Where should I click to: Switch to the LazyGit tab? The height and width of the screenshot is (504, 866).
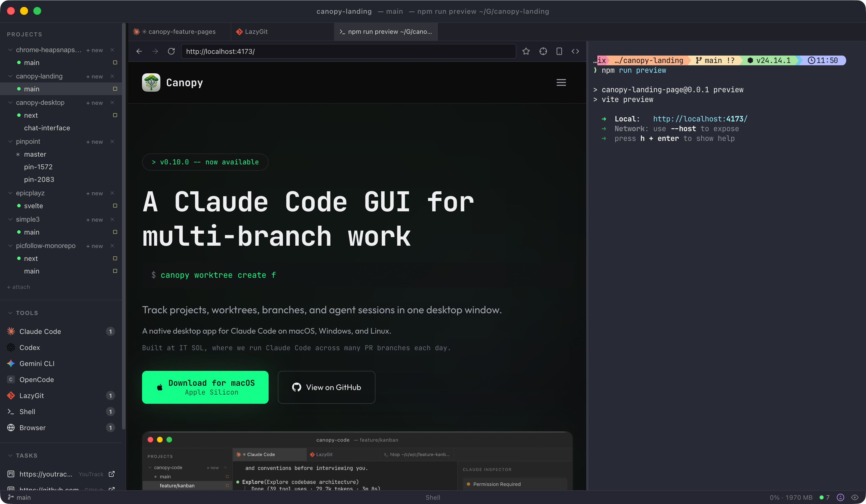[x=256, y=31]
